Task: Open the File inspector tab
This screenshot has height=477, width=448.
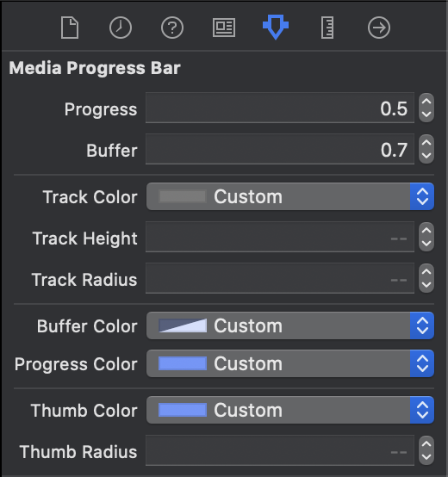Action: (x=70, y=28)
